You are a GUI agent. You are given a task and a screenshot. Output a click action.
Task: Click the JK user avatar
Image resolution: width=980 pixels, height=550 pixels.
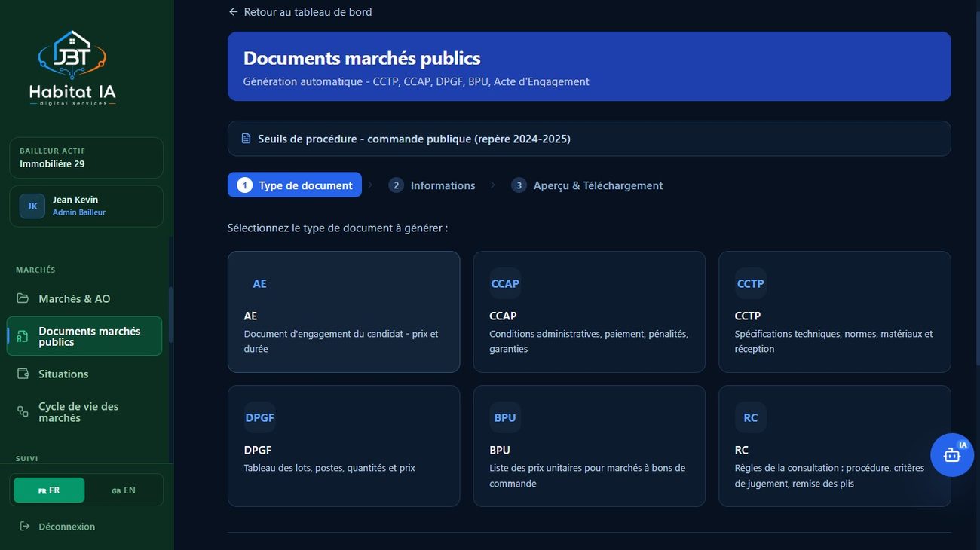[x=32, y=206]
